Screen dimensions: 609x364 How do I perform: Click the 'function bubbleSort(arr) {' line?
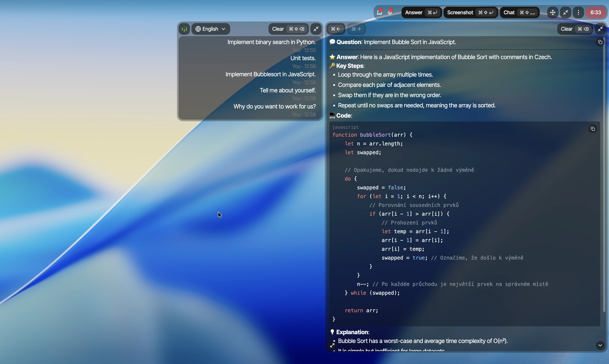pyautogui.click(x=372, y=135)
